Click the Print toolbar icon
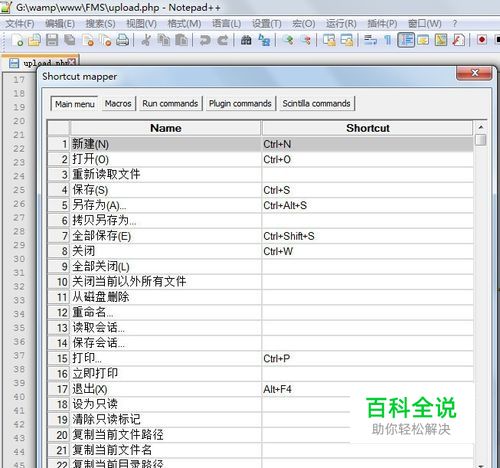The height and width of the screenshot is (468, 500). [123, 40]
